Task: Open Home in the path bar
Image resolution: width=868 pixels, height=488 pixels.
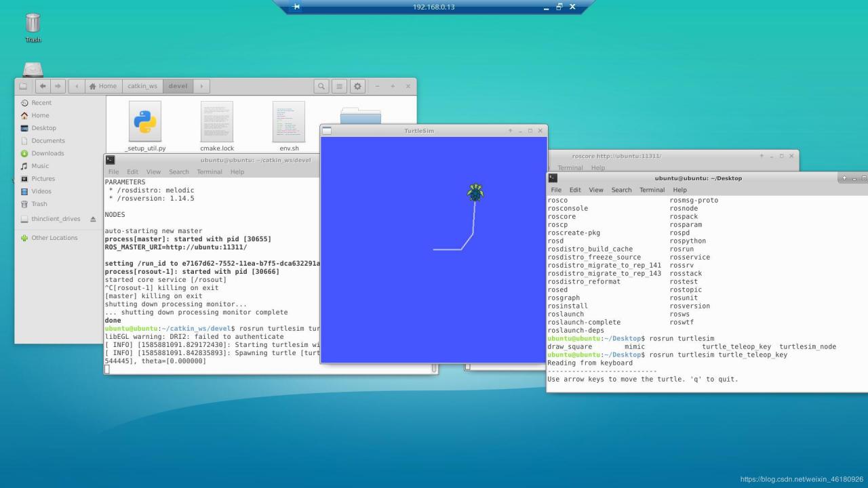Action: tap(102, 86)
